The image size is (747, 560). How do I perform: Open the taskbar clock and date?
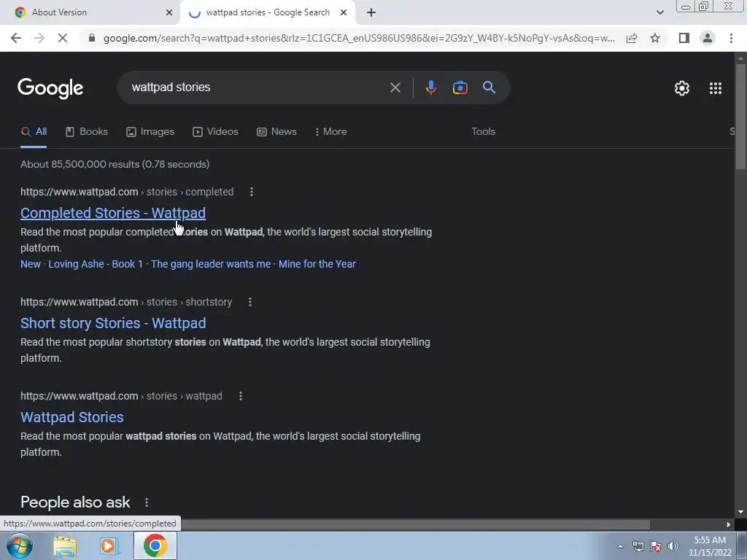coord(710,546)
